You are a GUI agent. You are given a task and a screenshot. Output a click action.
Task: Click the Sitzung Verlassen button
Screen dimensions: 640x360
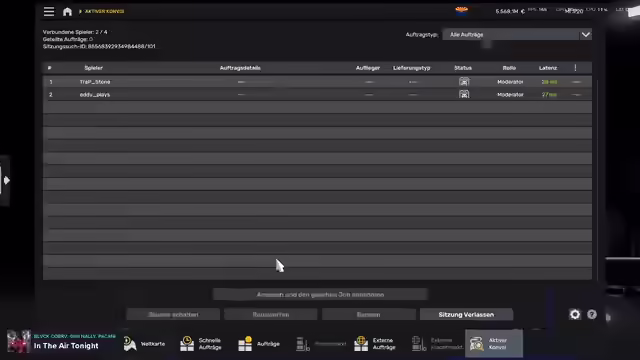(x=466, y=315)
